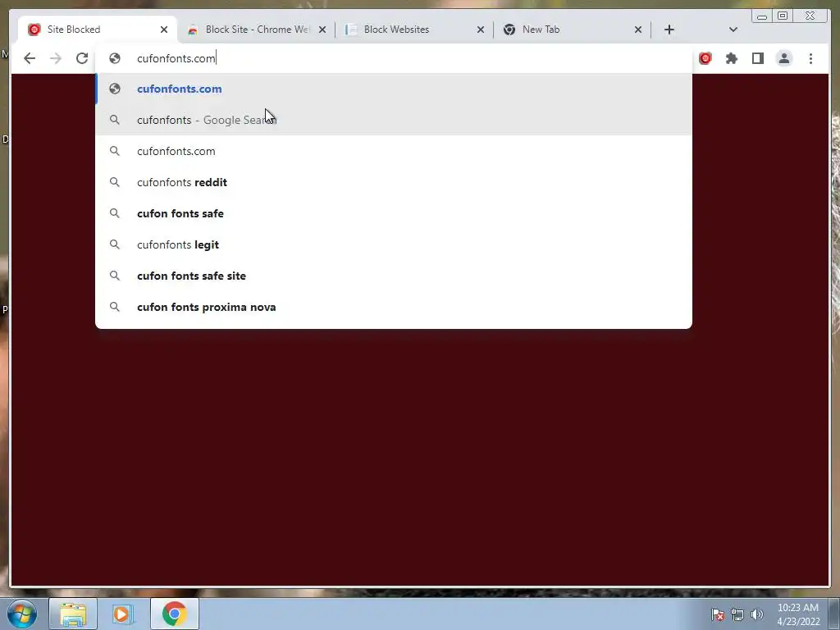This screenshot has height=630, width=840.
Task: Click the address bar containing cufonfonts.com
Action: pyautogui.click(x=394, y=58)
